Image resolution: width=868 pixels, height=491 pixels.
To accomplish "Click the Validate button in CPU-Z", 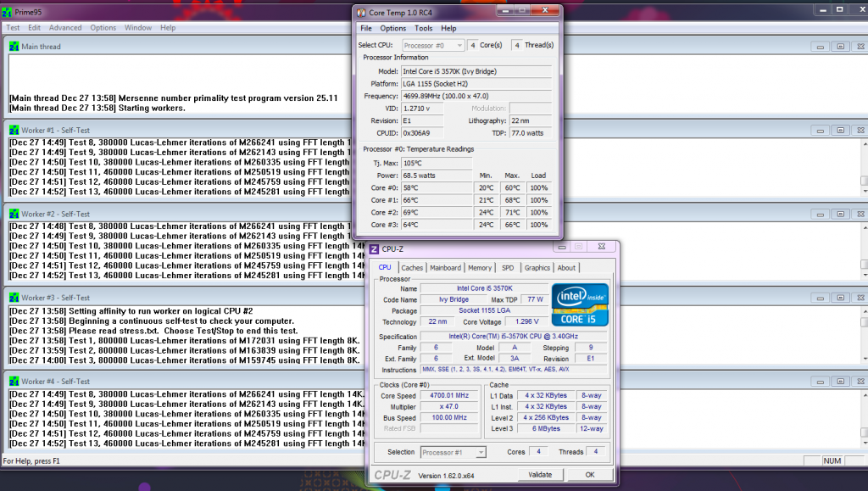I will click(540, 475).
